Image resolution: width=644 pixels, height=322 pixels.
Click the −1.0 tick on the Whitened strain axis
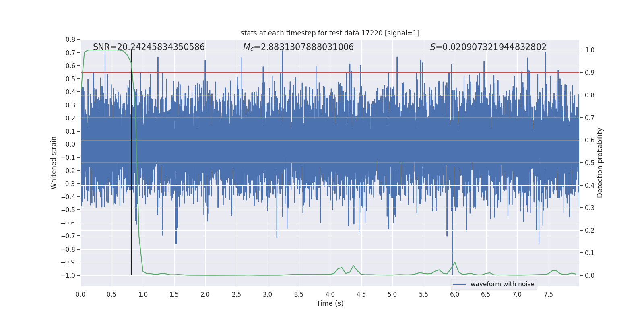point(68,275)
